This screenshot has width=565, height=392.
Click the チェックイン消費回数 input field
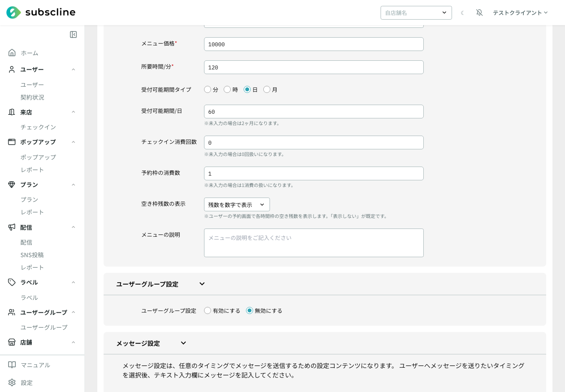click(314, 142)
